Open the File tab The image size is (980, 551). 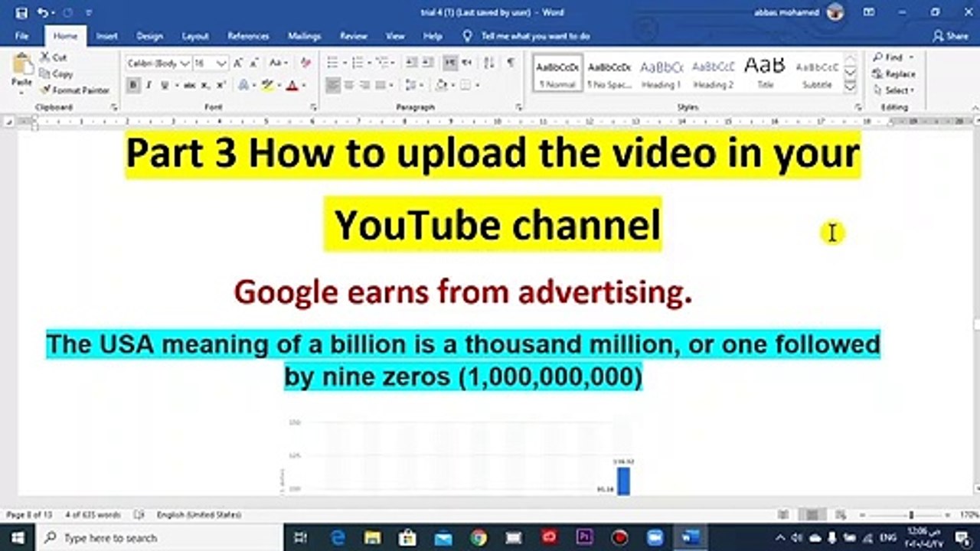click(21, 36)
